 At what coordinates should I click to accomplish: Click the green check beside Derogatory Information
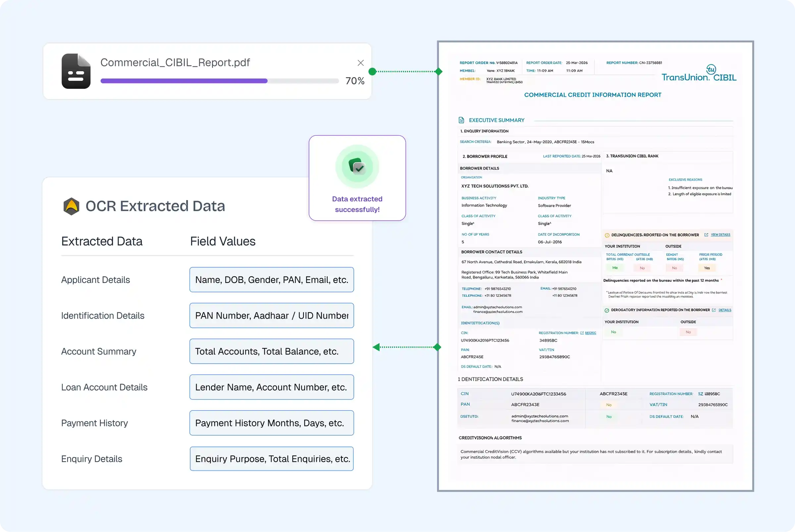[x=607, y=310]
